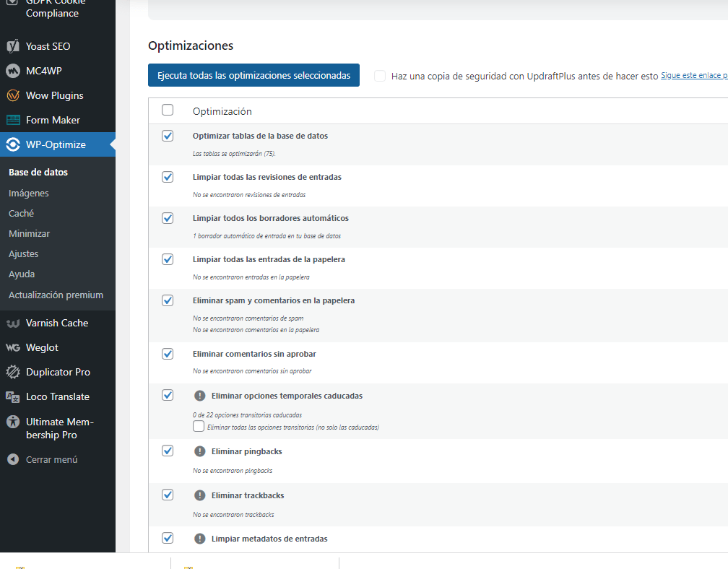Screen dimensions: 728x569
Task: Open the Ajustes submenu item
Action: (23, 254)
